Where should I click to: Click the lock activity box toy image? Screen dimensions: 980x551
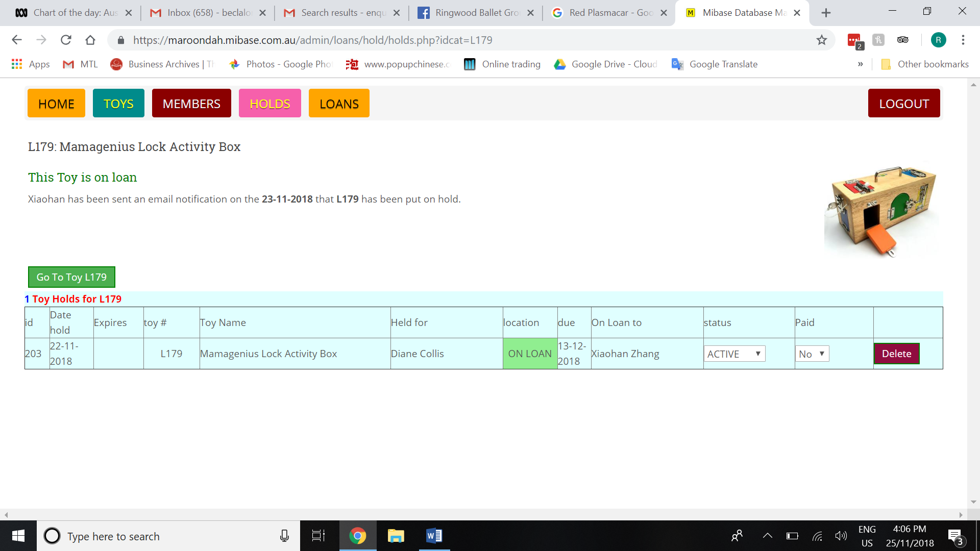coord(882,210)
